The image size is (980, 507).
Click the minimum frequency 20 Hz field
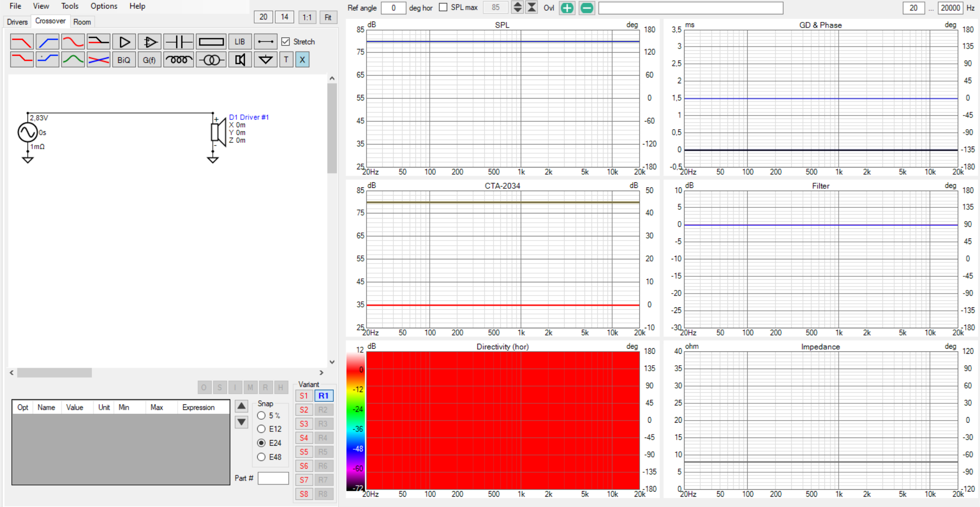(x=914, y=8)
